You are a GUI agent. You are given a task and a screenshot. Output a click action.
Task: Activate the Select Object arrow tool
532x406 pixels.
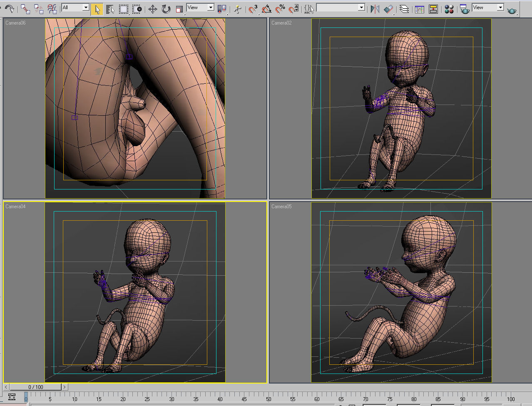[x=97, y=9]
